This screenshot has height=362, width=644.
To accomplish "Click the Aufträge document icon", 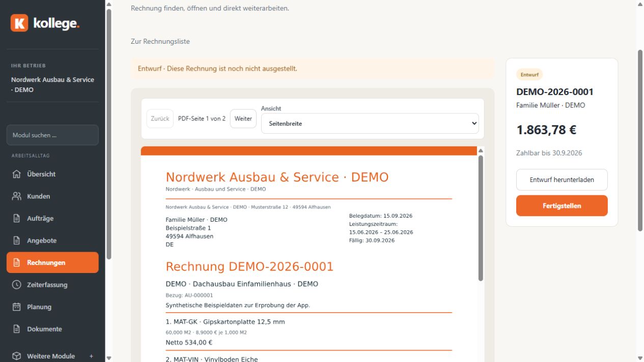I will pos(16,218).
